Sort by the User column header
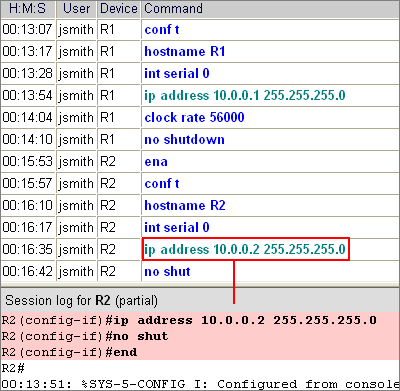 [x=76, y=9]
